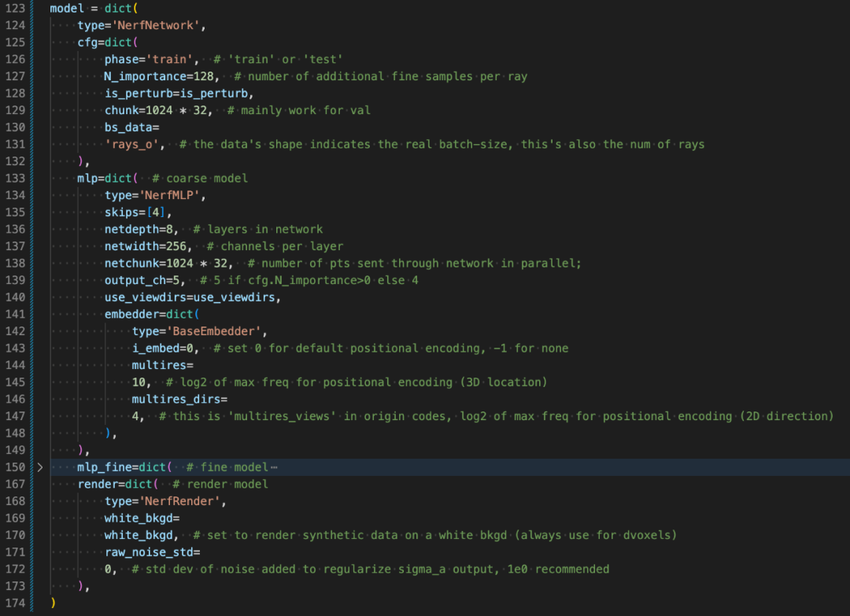
Task: Expand the folded mlp_fine block chevron
Action: [x=39, y=467]
